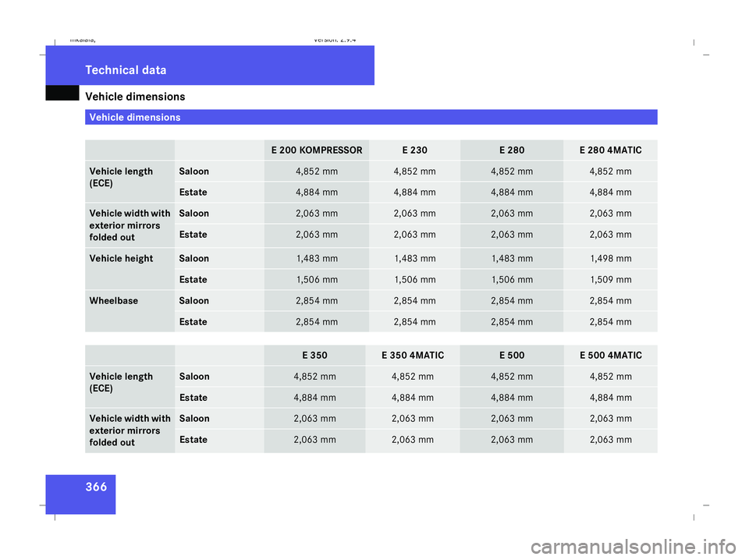Select E 200 KOMPRESSOR saloon height 1,483 mm
This screenshot has height=560, width=749.
(317, 258)
